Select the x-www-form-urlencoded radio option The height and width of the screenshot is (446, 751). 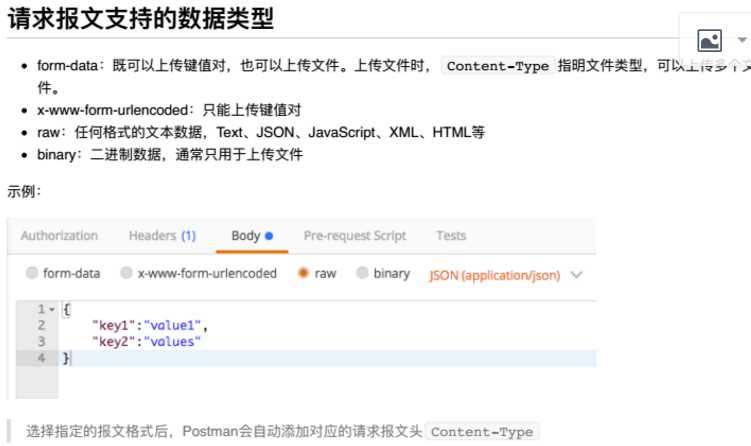click(126, 273)
